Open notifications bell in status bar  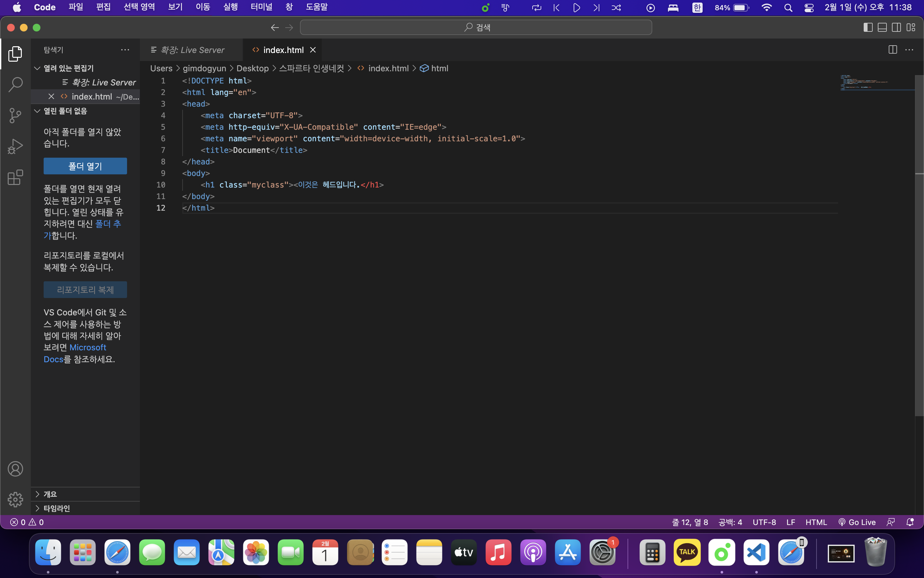coord(910,522)
